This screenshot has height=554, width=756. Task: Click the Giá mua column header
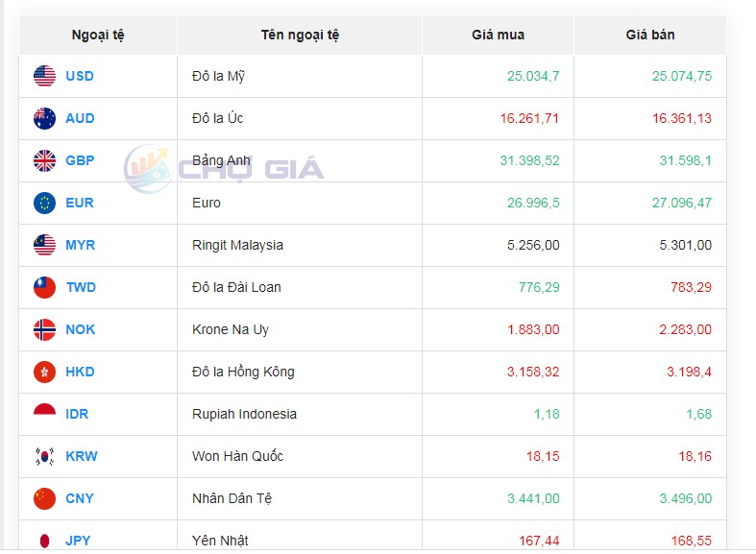[498, 36]
